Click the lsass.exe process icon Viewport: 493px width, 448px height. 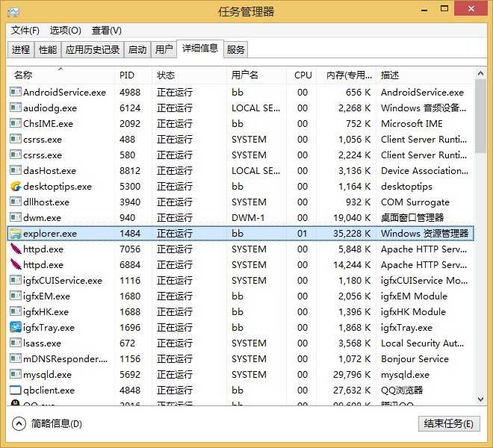[16, 343]
